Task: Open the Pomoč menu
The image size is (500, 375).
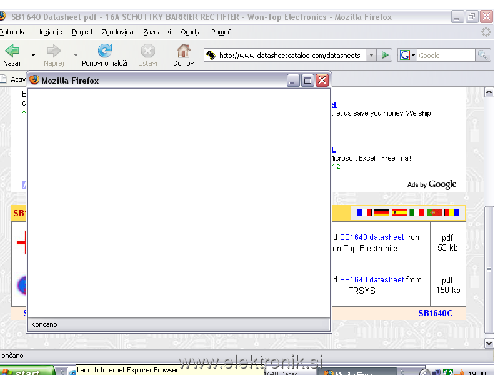Action: 221,32
